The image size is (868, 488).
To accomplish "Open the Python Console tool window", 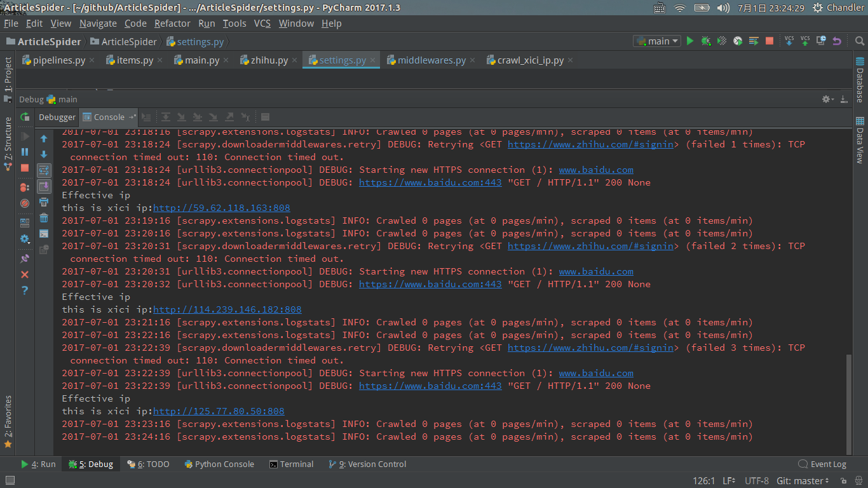I will [219, 464].
